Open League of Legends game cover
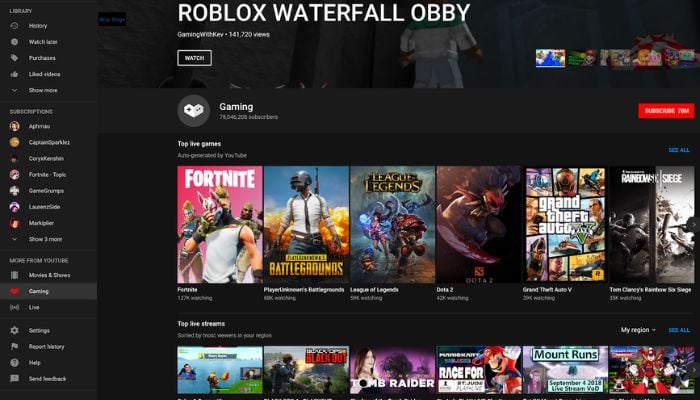 click(392, 225)
